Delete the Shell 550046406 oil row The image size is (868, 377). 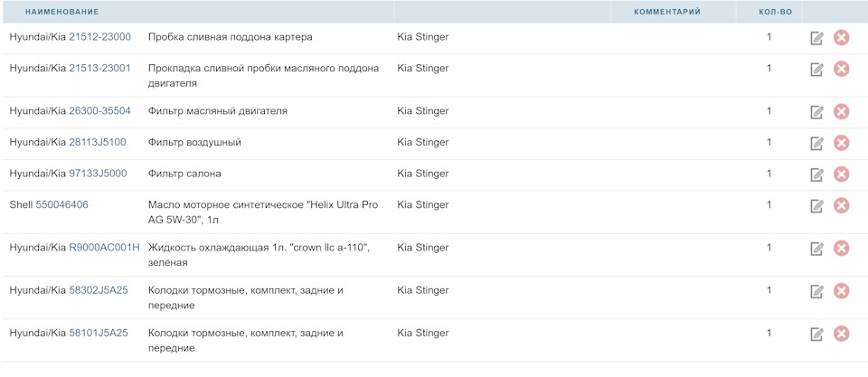(841, 205)
